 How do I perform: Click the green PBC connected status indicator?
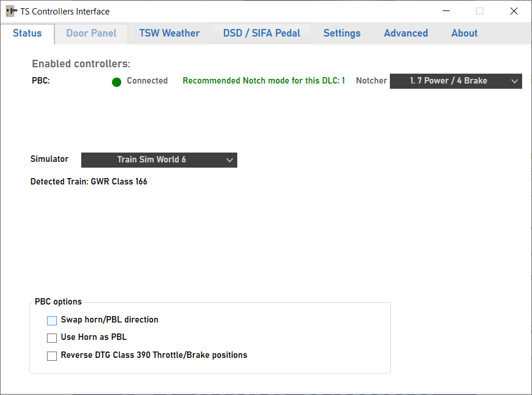[117, 82]
